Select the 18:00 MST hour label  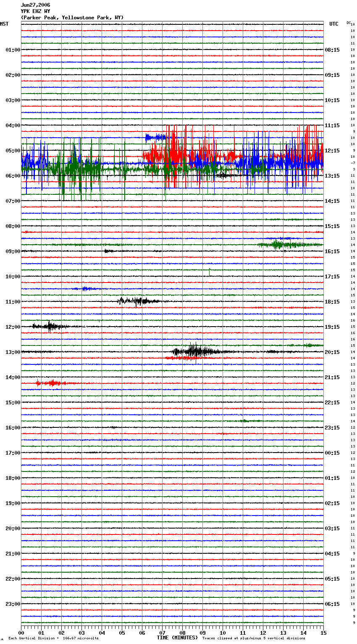pos(13,478)
